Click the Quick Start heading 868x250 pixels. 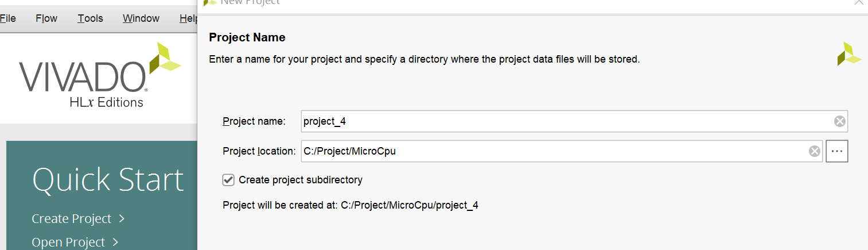tap(108, 180)
